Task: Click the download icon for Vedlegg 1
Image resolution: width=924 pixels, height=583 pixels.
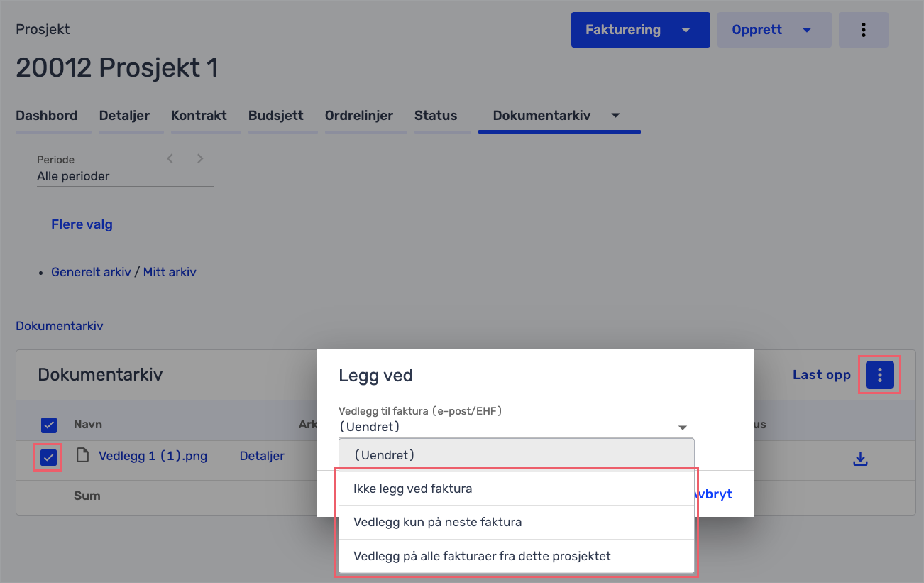Action: click(x=860, y=459)
